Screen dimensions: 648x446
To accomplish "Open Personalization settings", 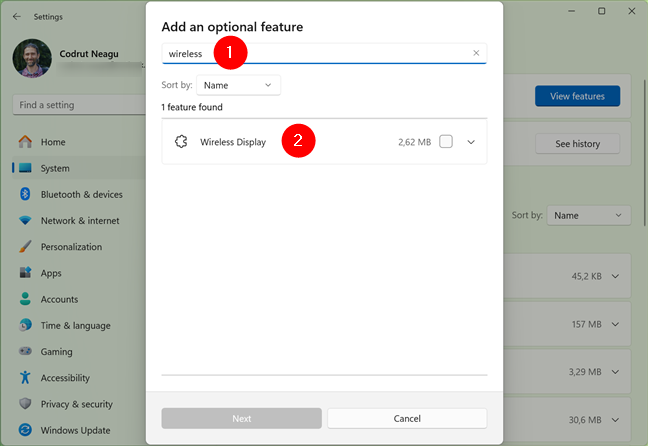I will (x=79, y=247).
